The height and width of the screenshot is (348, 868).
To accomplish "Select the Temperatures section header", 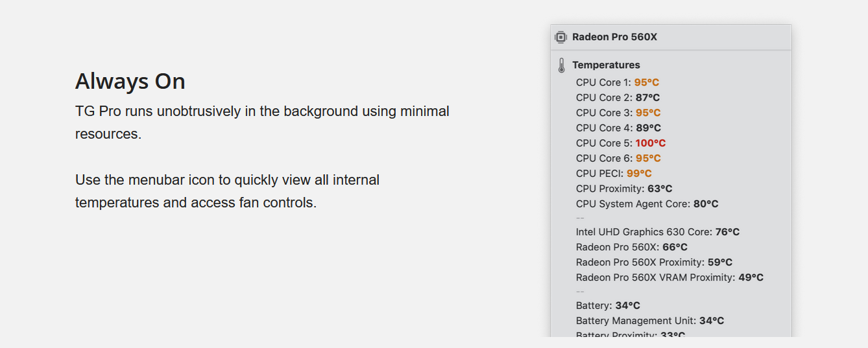I will click(x=606, y=65).
